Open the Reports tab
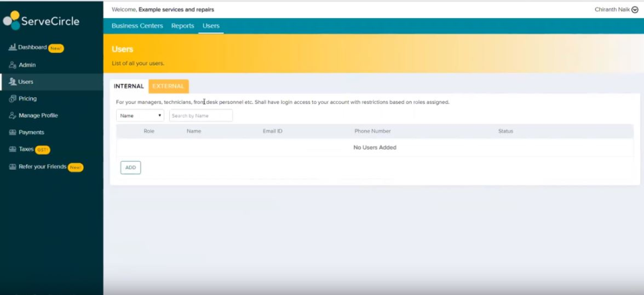 (182, 26)
